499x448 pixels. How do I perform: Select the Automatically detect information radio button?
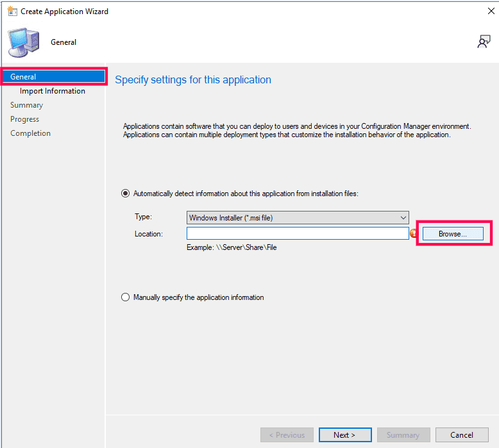(125, 194)
